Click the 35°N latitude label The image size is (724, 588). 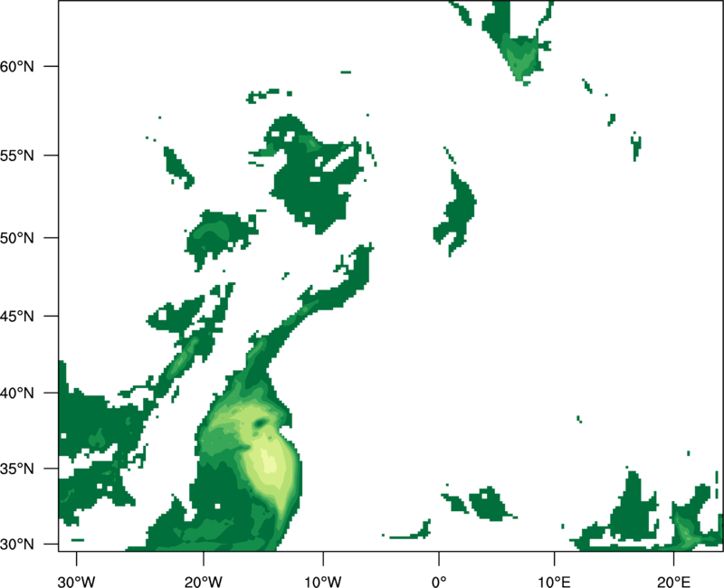(17, 469)
